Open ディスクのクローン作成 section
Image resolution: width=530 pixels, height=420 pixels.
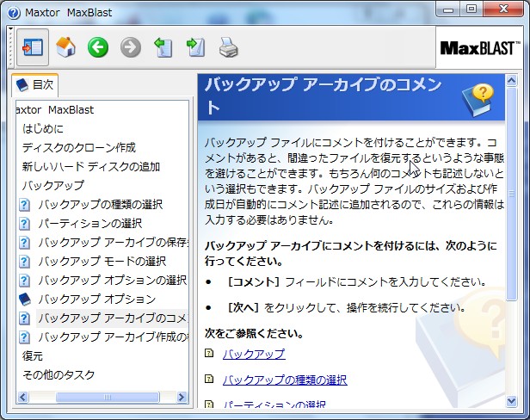pos(79,147)
